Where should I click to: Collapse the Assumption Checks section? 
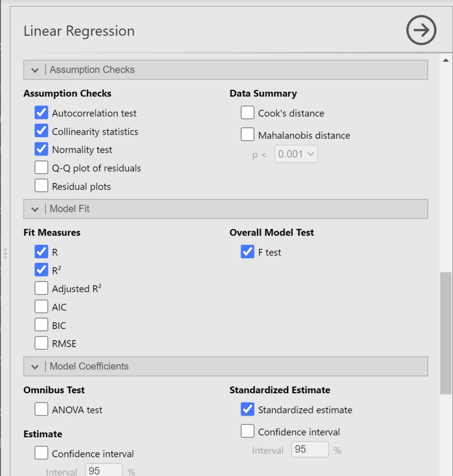coord(35,70)
